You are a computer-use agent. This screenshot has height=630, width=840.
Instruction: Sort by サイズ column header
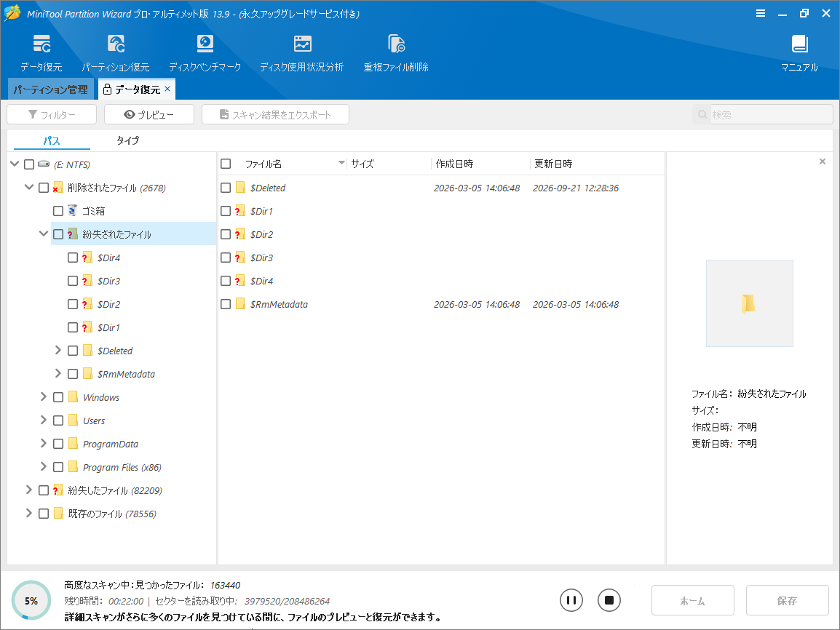coord(362,164)
